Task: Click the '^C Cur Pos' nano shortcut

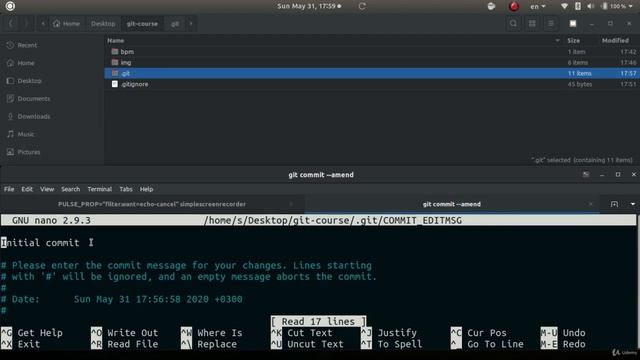Action: tap(479, 333)
